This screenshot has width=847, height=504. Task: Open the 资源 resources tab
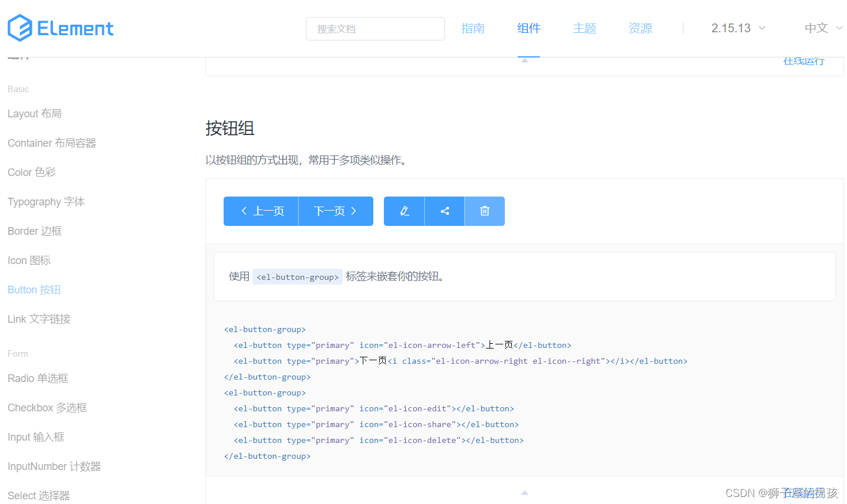tap(640, 28)
